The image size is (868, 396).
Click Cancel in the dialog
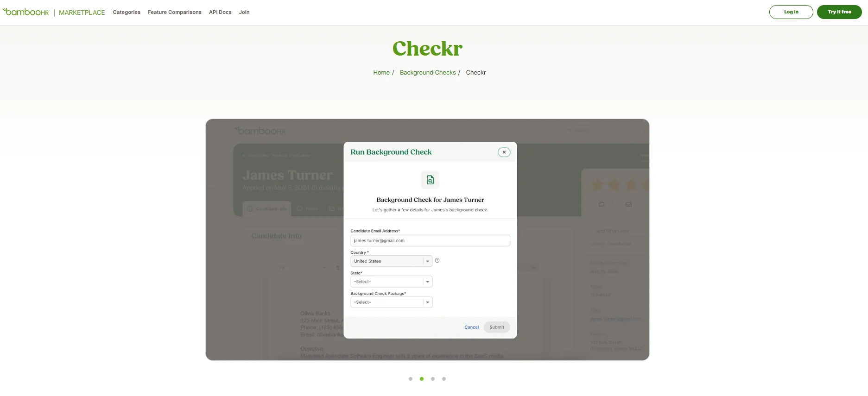coord(471,327)
